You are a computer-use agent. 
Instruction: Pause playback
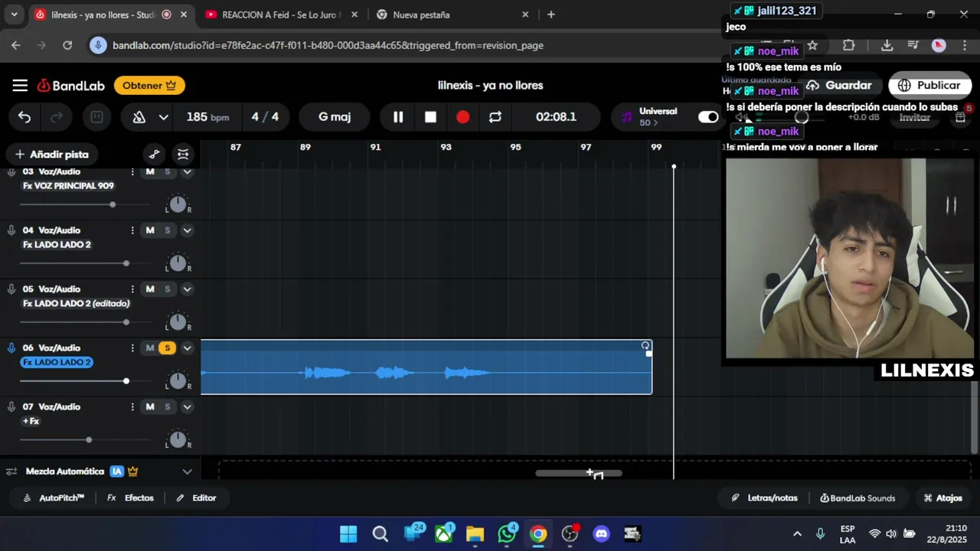pyautogui.click(x=398, y=117)
